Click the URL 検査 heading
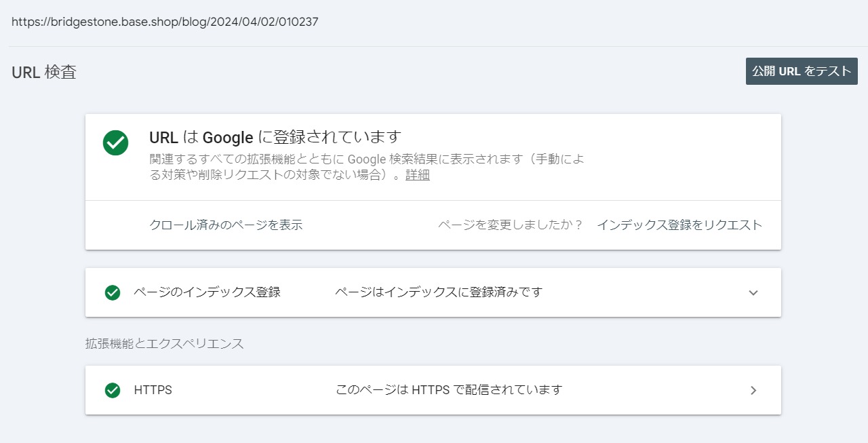 tap(44, 72)
